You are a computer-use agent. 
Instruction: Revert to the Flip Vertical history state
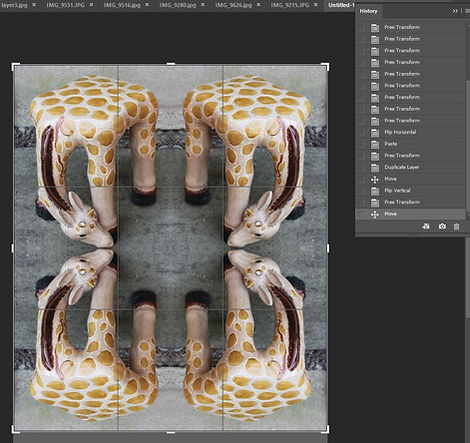click(x=411, y=191)
